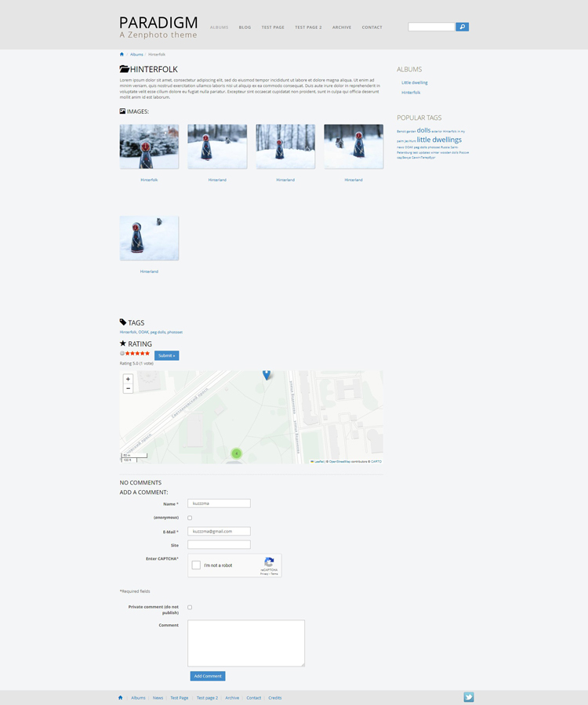Enable the private comment checkbox
This screenshot has width=588, height=705.
(190, 607)
